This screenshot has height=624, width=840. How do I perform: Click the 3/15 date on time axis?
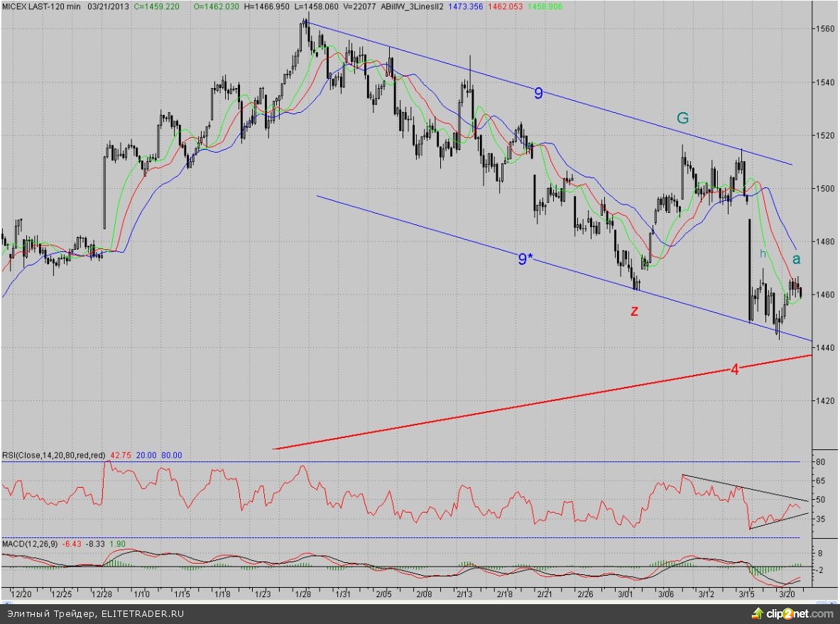pos(746,593)
